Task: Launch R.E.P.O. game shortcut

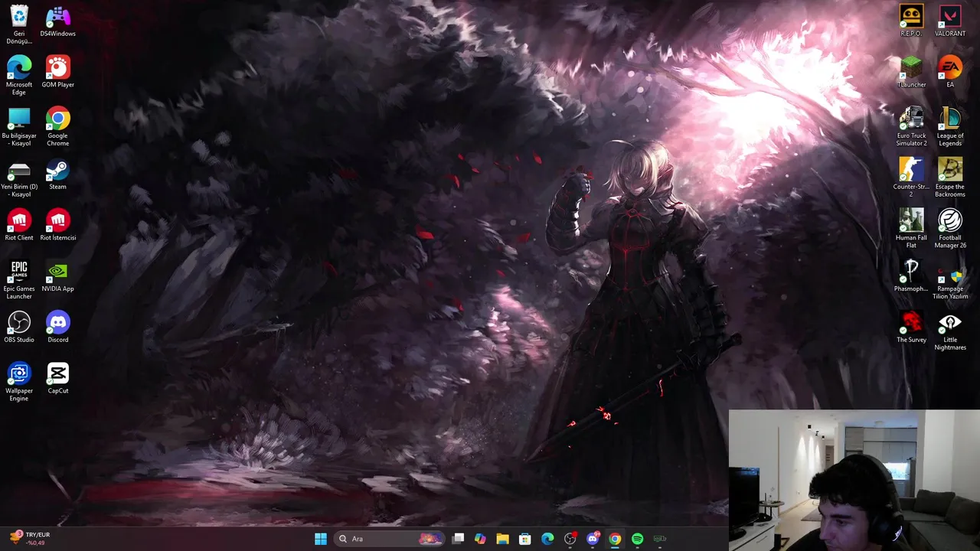Action: (x=911, y=21)
